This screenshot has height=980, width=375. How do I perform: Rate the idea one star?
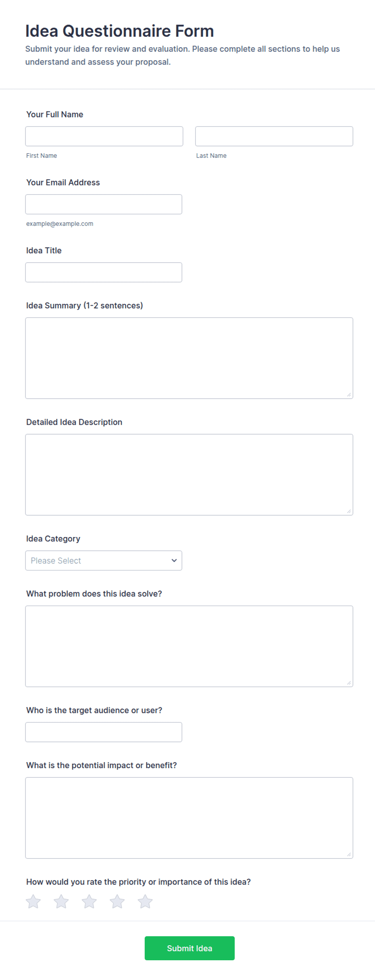pos(33,901)
